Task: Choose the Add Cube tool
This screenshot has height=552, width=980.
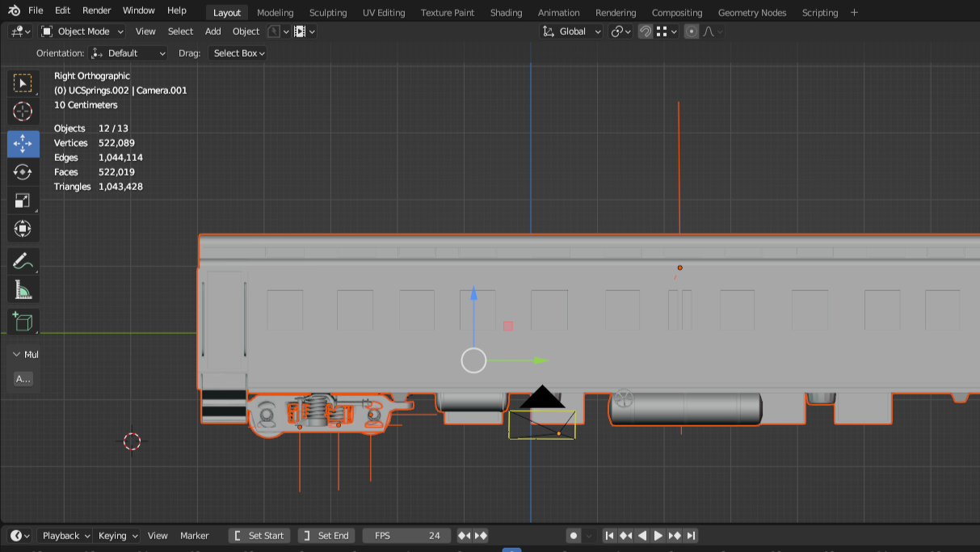Action: [x=23, y=321]
